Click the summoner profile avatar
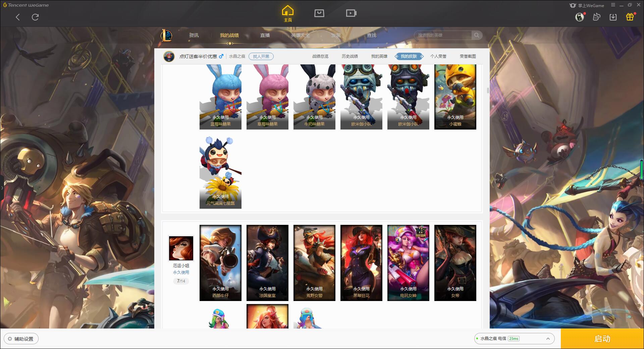The height and width of the screenshot is (349, 644). point(169,56)
